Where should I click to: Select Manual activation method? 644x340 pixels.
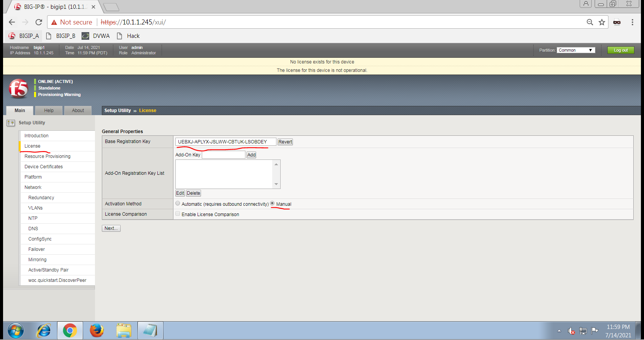coord(272,203)
